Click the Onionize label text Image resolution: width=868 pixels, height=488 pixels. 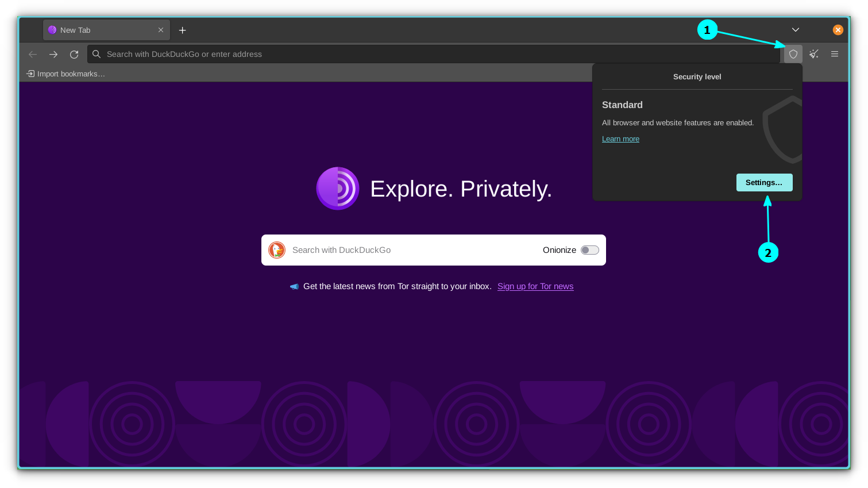(560, 250)
